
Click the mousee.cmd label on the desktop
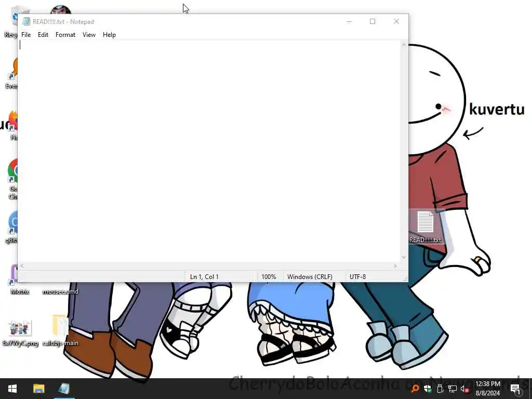(x=60, y=291)
